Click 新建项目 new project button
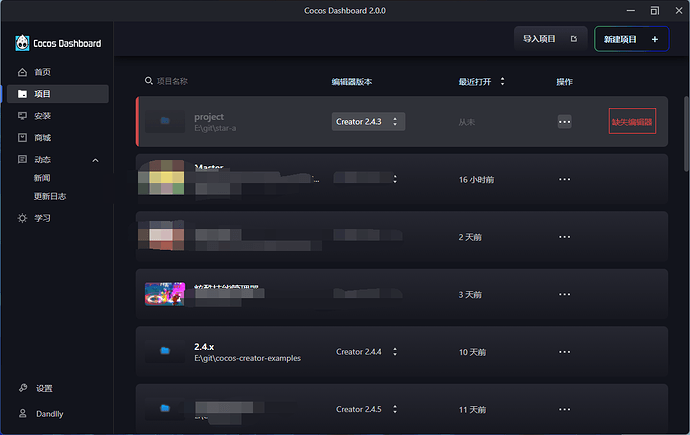Screen dimensions: 690x435 tap(631, 39)
